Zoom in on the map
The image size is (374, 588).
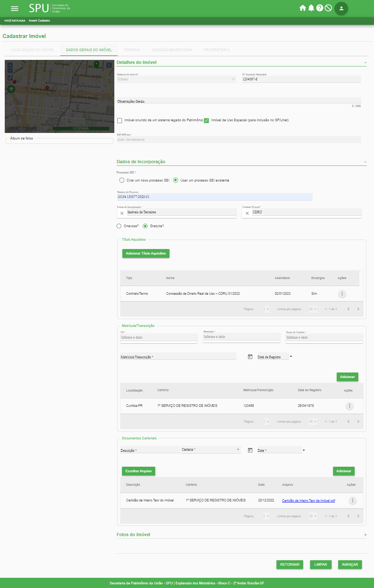click(10, 65)
